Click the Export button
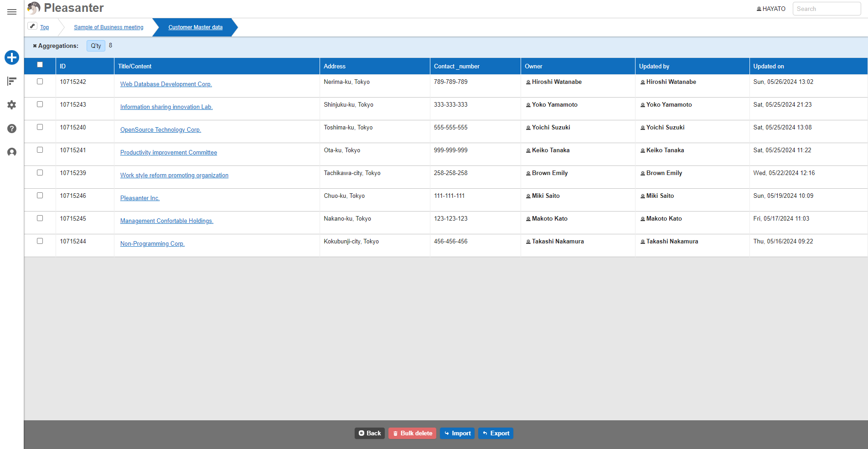This screenshot has height=449, width=868. [x=496, y=434]
